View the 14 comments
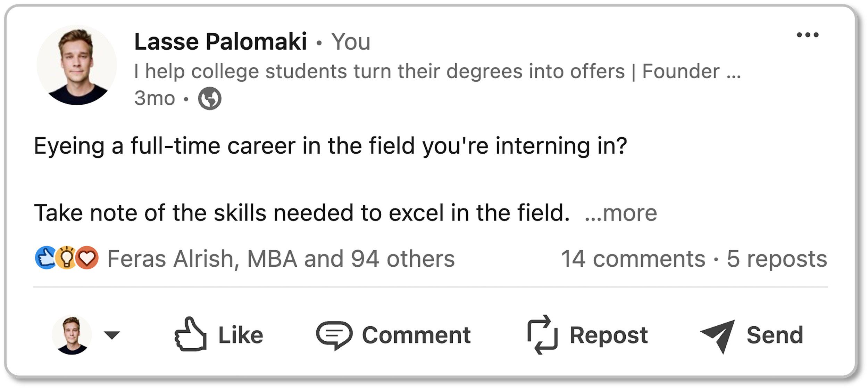This screenshot has width=868, height=389. tap(633, 259)
